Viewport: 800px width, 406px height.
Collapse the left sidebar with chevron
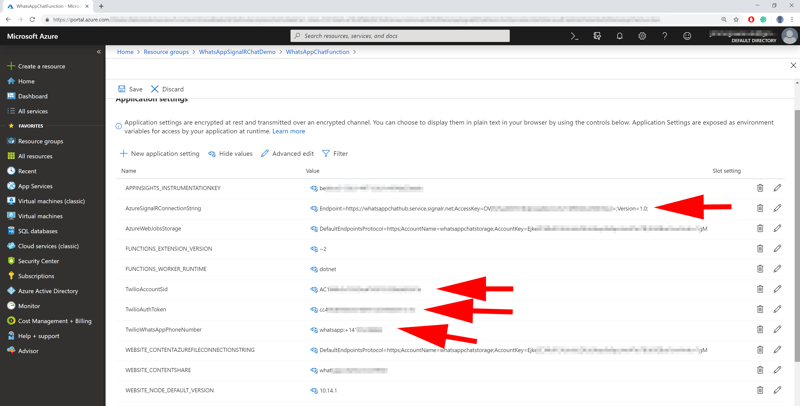pos(98,52)
